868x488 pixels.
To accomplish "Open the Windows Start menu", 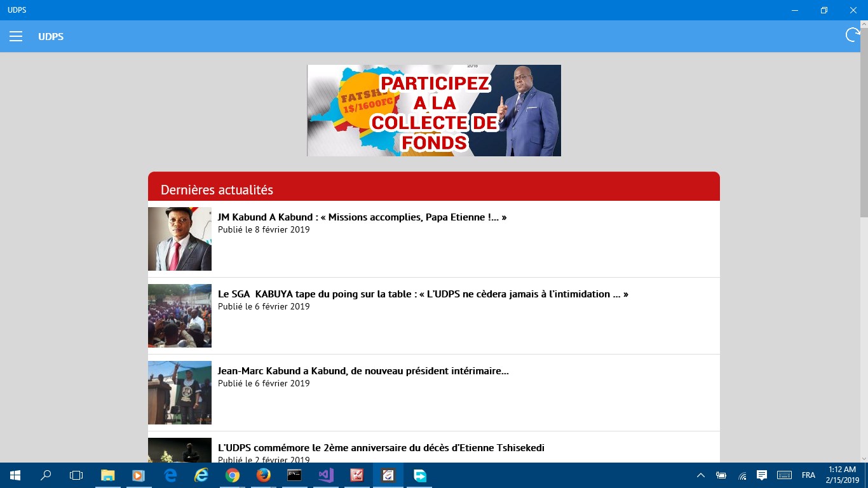I will [x=15, y=475].
